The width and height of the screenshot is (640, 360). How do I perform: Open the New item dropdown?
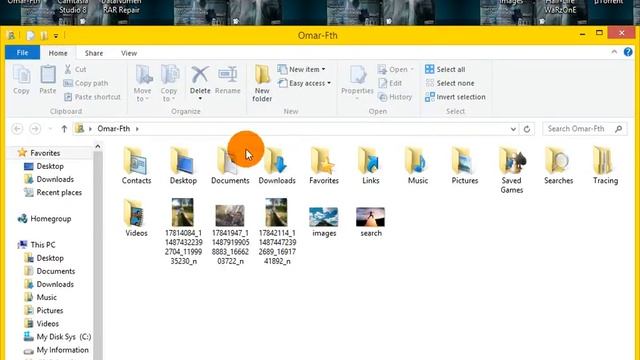click(x=302, y=69)
